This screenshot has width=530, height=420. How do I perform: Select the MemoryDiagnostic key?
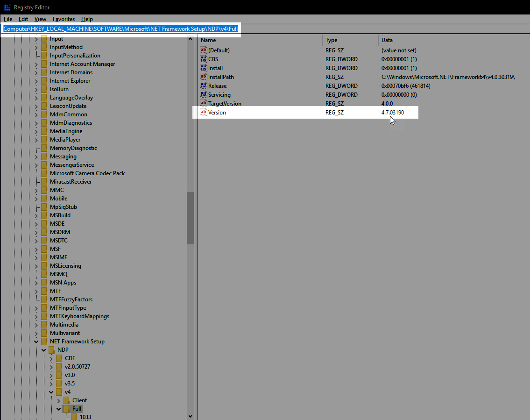73,148
